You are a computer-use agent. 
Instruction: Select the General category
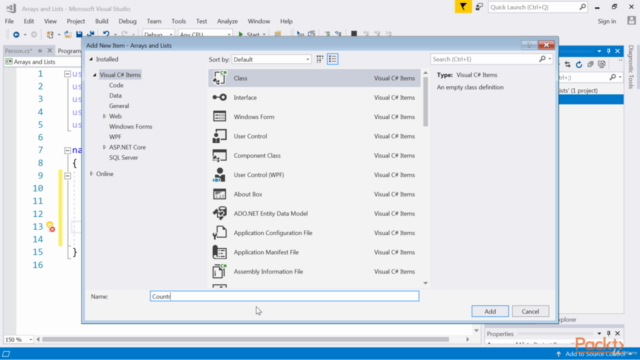(x=119, y=106)
